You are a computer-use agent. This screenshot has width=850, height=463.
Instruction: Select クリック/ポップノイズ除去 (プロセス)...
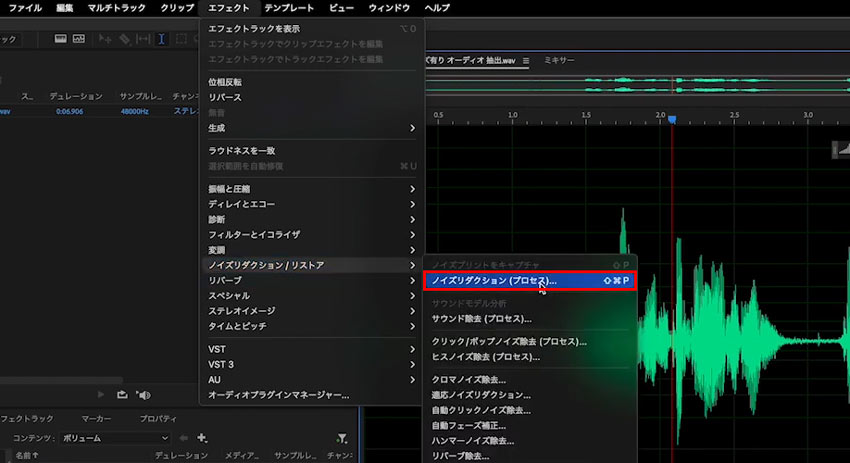pos(530,342)
